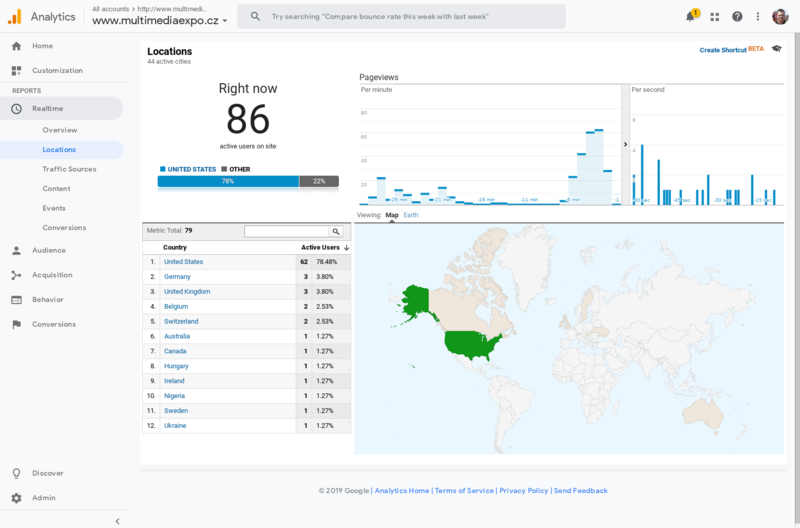Click the Acquisition arrows icon
800x528 pixels.
(x=16, y=275)
